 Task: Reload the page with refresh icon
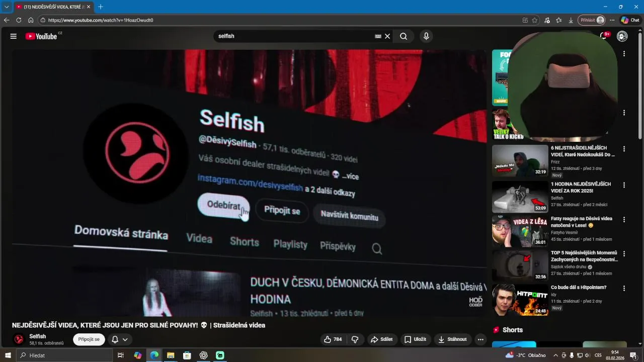(x=19, y=20)
